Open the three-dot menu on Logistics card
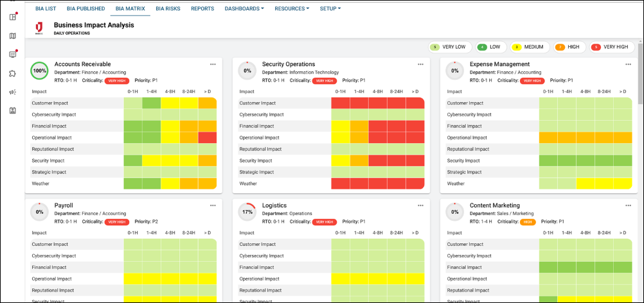This screenshot has width=644, height=303. point(420,205)
